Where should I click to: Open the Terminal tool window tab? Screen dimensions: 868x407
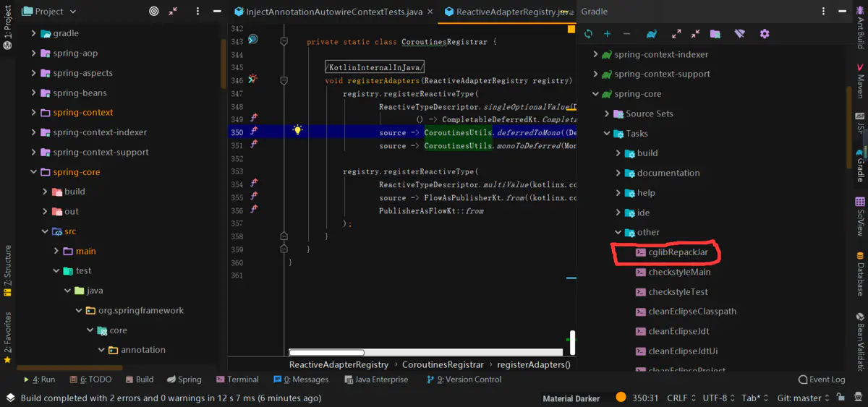[x=237, y=380]
